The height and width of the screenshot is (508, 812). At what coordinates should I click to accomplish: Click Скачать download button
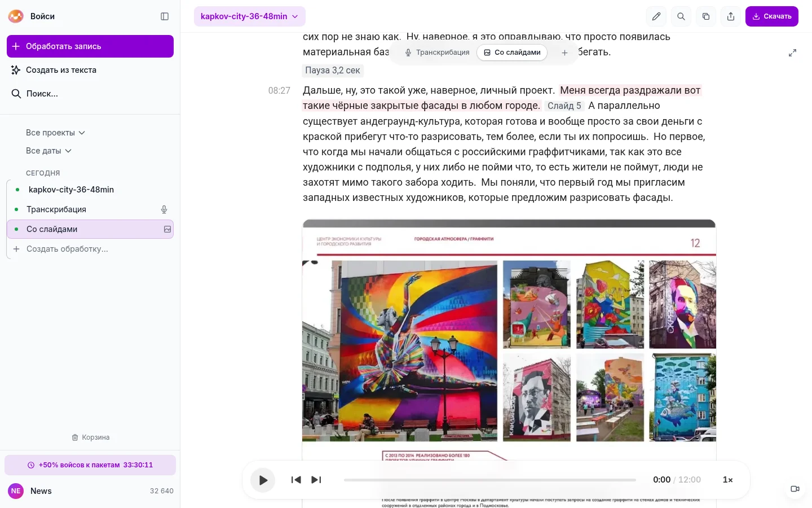point(772,16)
